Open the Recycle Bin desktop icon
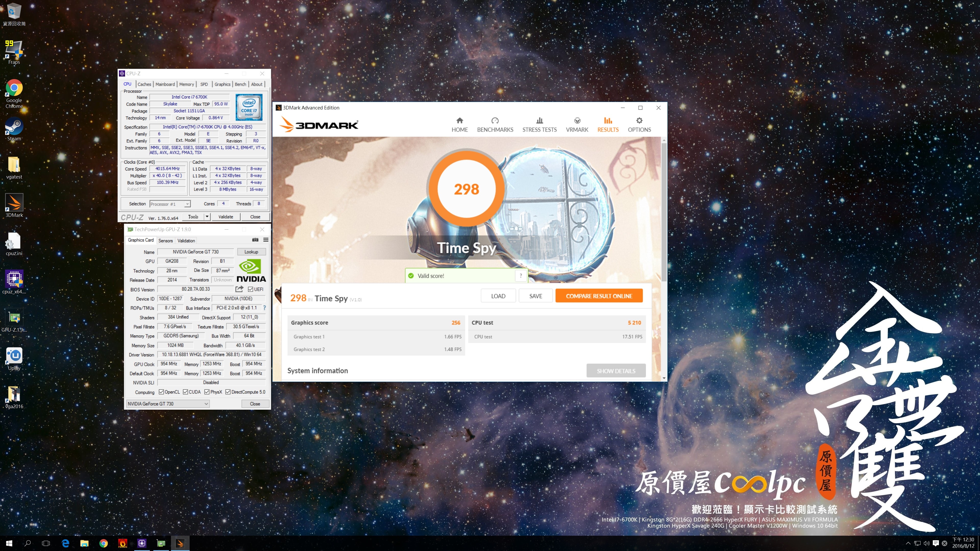 click(14, 15)
